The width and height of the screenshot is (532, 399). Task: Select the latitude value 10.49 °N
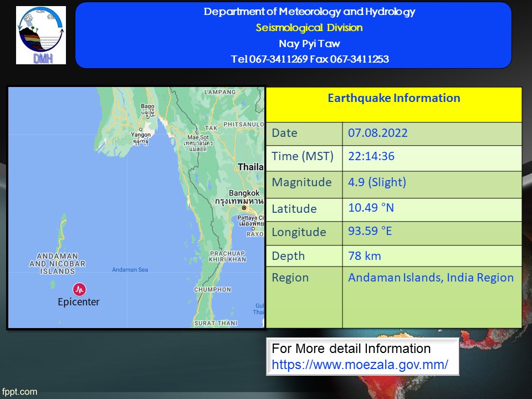(x=371, y=208)
